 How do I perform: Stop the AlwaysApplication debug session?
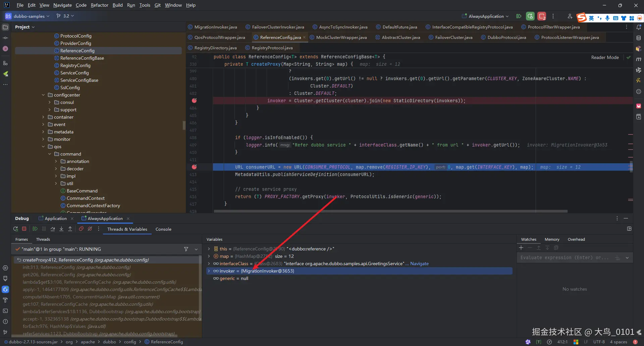pyautogui.click(x=24, y=229)
